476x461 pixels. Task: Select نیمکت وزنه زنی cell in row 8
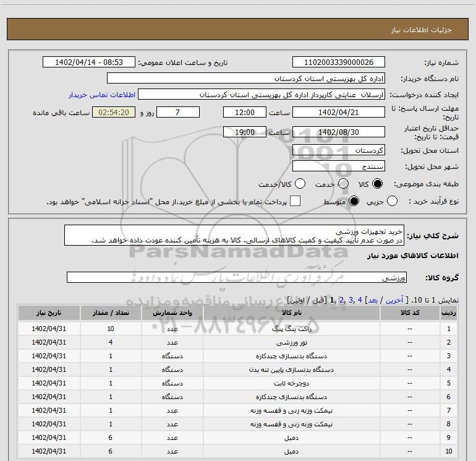pos(291,424)
